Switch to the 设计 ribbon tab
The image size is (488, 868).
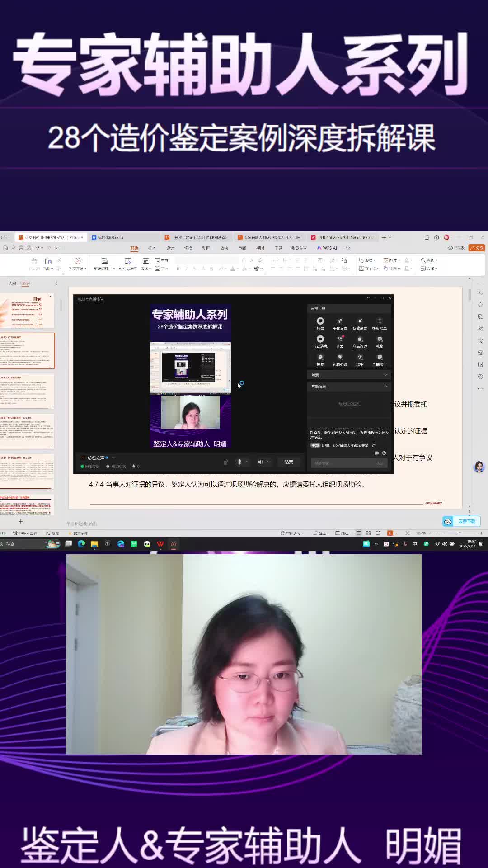click(170, 248)
